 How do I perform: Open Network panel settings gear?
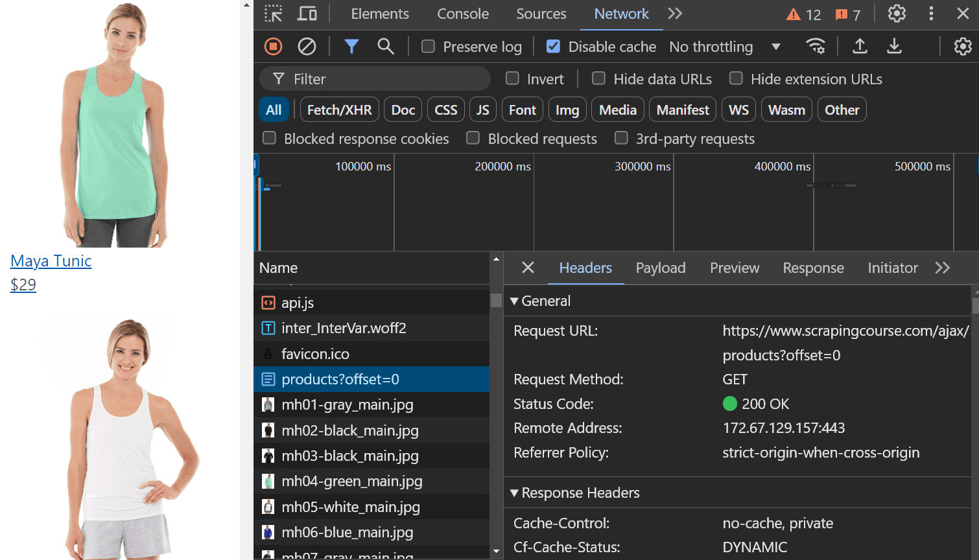click(x=963, y=47)
